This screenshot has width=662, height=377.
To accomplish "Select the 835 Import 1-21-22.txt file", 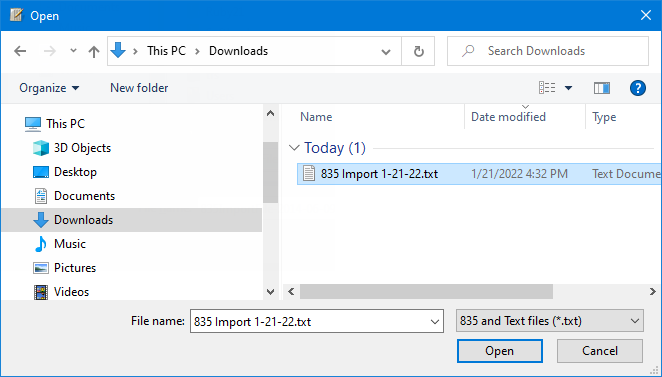I will (x=379, y=174).
